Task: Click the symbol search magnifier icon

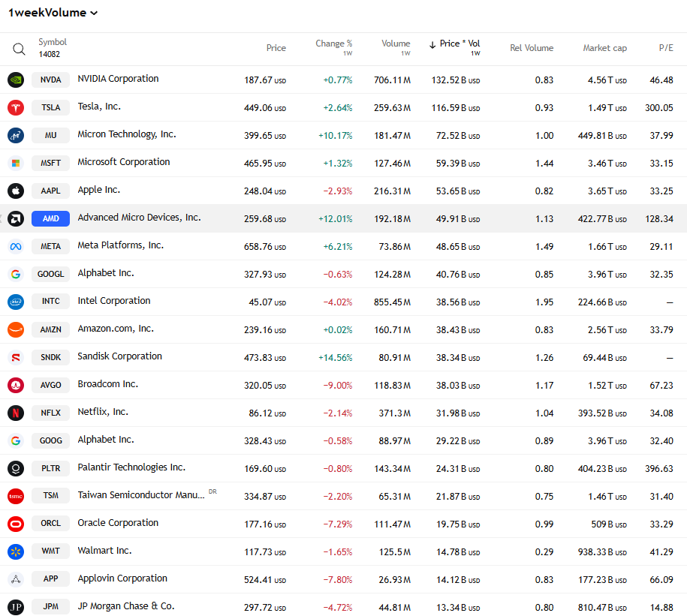Action: click(19, 49)
